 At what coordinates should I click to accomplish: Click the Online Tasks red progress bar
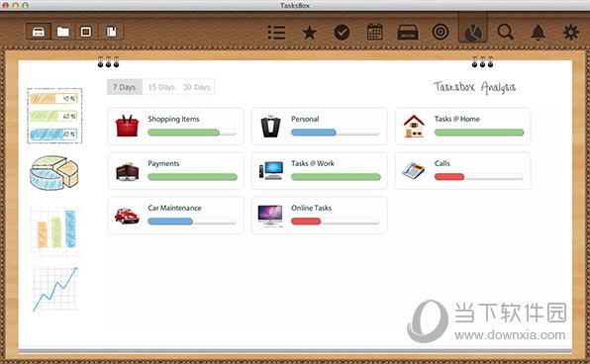point(336,222)
